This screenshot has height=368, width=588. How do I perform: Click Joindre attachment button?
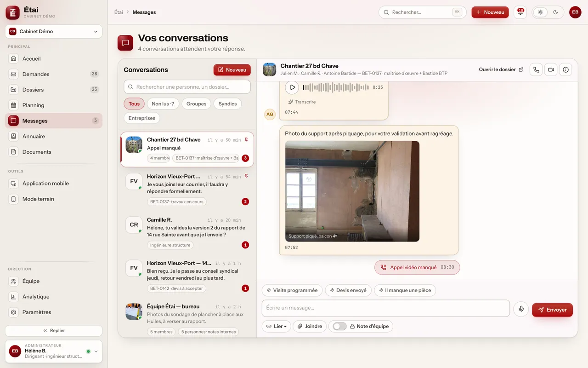[310, 326]
